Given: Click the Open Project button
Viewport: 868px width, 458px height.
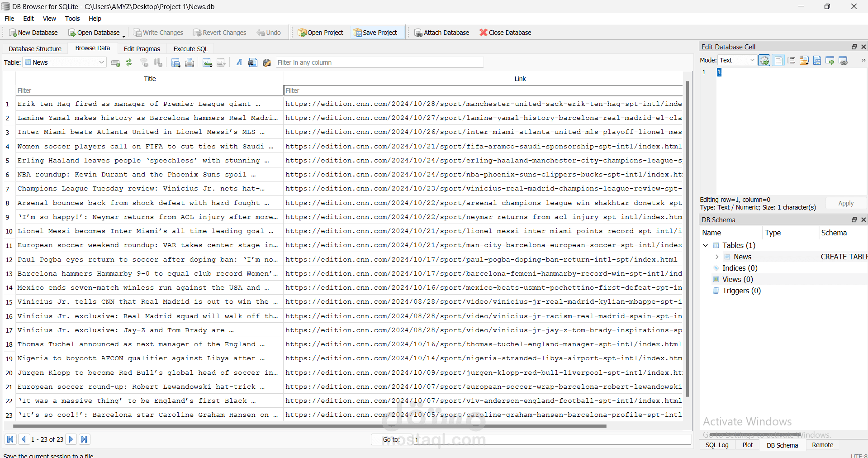Looking at the screenshot, I should [321, 33].
